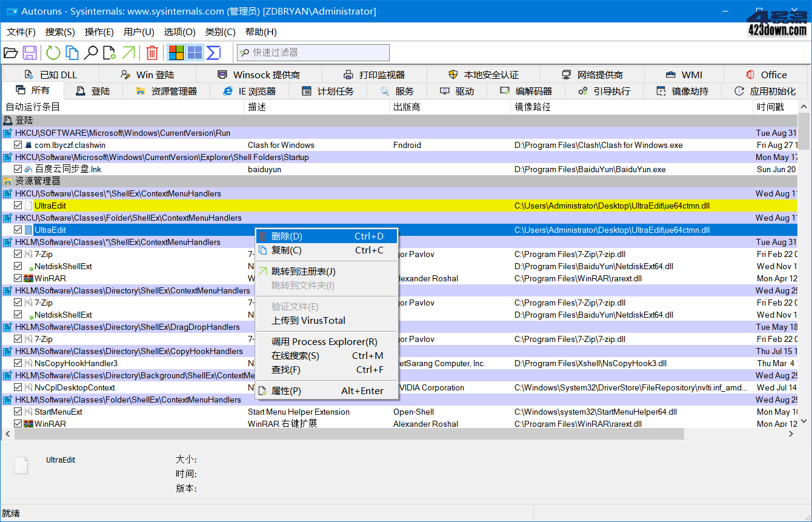812x522 pixels.
Task: Uncheck the com.lbyczf.clashwin autorun entry
Action: pyautogui.click(x=18, y=144)
